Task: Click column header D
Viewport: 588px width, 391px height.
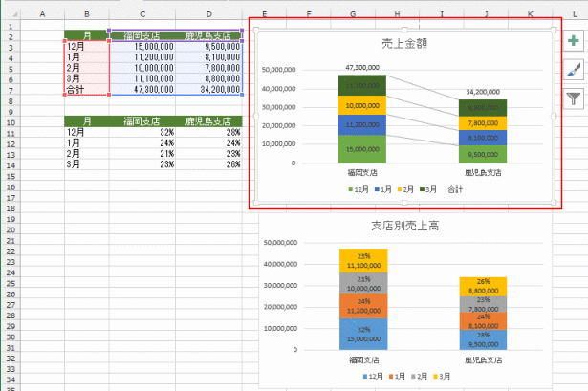Action: coord(208,14)
